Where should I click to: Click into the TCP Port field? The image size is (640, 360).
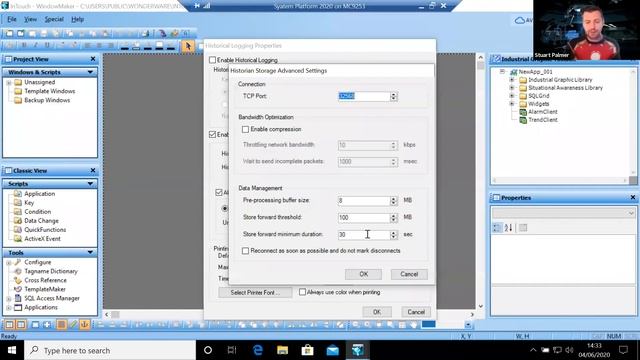[x=364, y=96]
